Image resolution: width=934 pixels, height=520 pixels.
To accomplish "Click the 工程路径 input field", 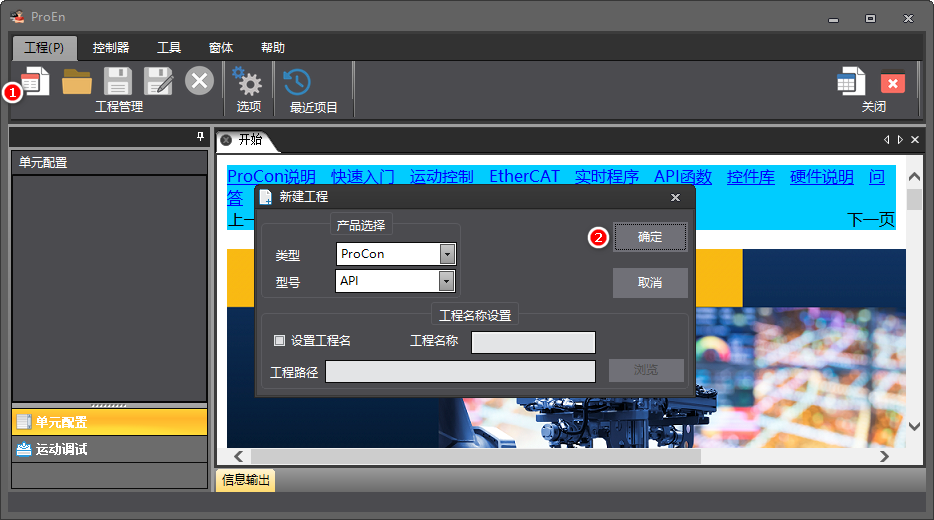I will (460, 372).
